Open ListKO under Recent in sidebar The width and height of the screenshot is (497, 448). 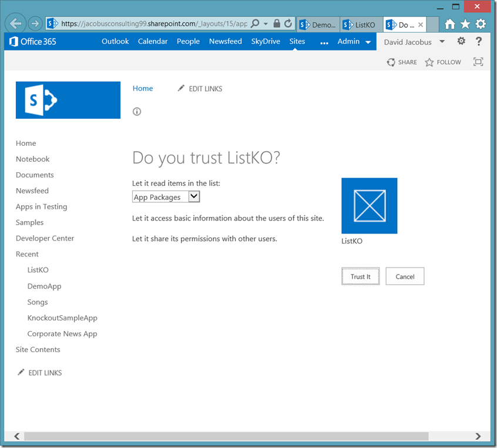[38, 270]
